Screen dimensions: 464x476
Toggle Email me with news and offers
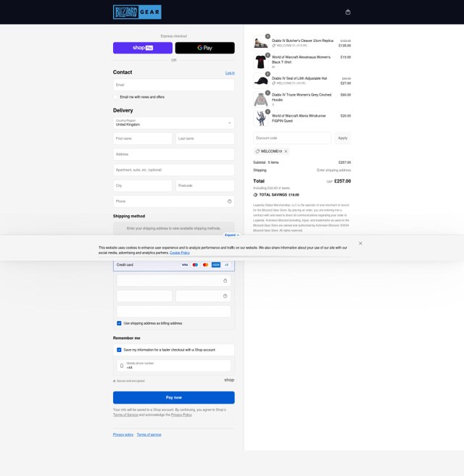[x=115, y=97]
